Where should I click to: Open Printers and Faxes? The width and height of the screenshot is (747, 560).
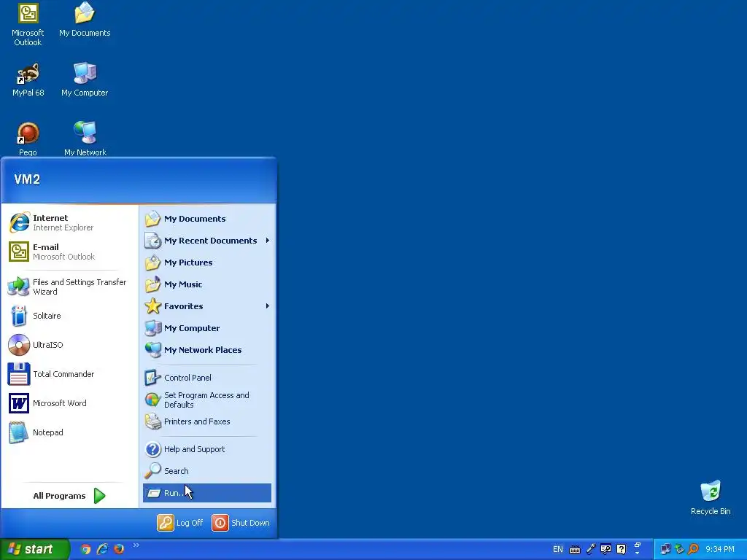pos(207,421)
